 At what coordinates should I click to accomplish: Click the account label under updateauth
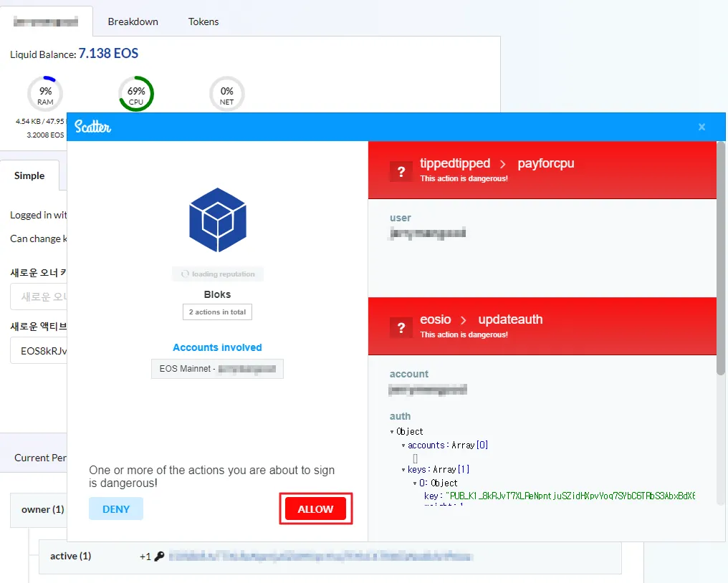[409, 374]
